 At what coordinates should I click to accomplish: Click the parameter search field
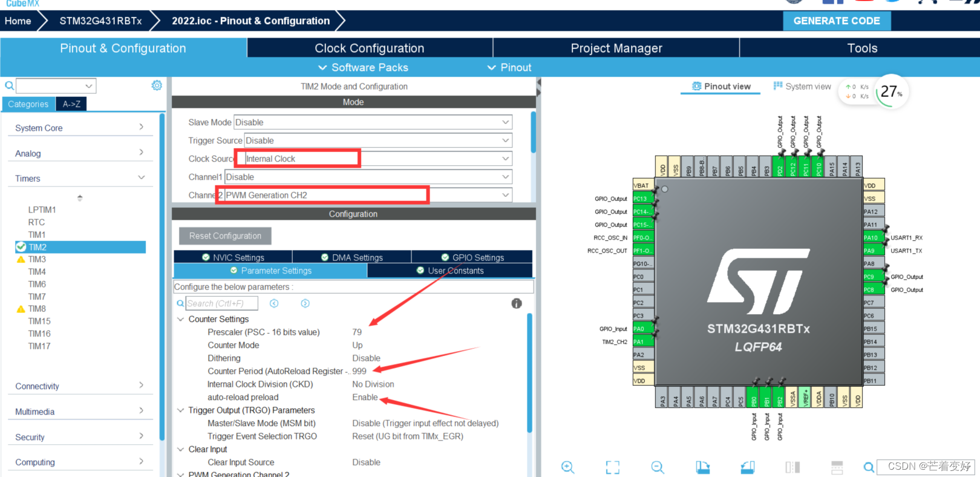tap(222, 303)
